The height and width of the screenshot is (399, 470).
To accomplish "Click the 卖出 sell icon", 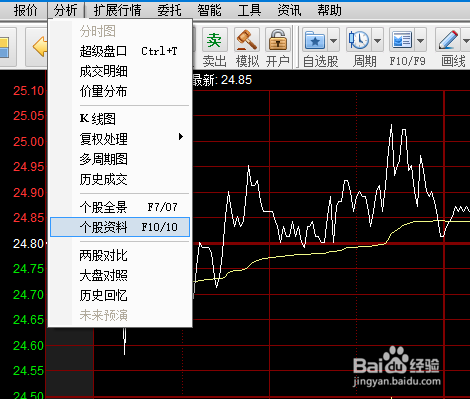I will (x=214, y=40).
